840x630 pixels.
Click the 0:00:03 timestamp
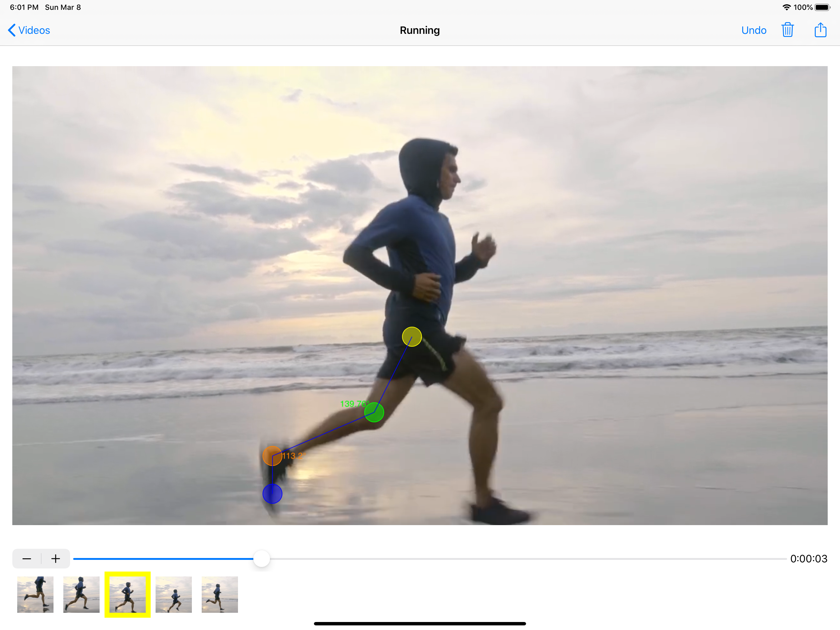point(808,559)
